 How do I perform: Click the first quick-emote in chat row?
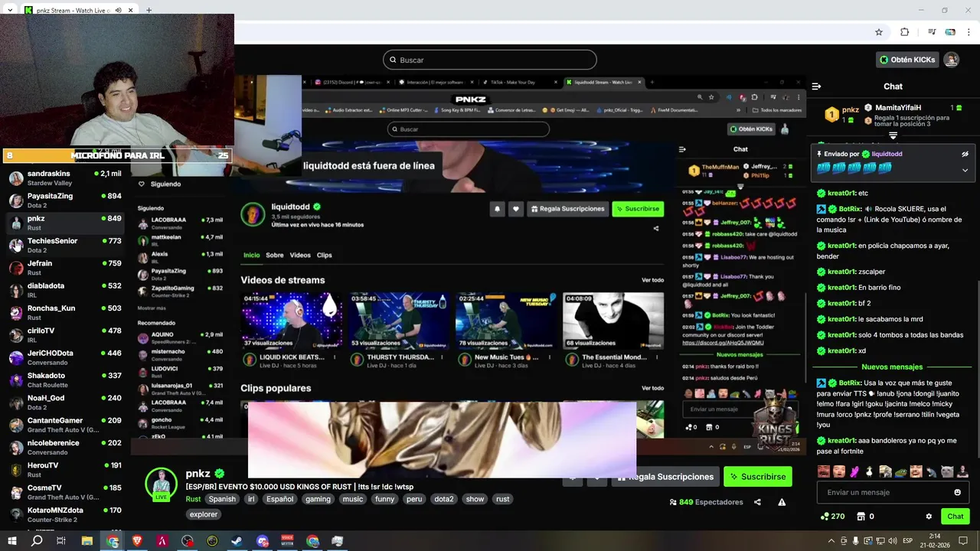824,471
